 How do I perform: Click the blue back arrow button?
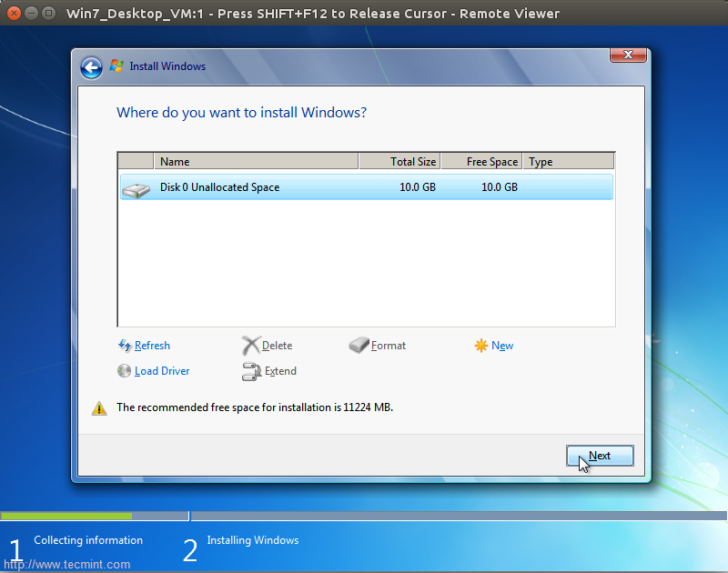[x=90, y=67]
